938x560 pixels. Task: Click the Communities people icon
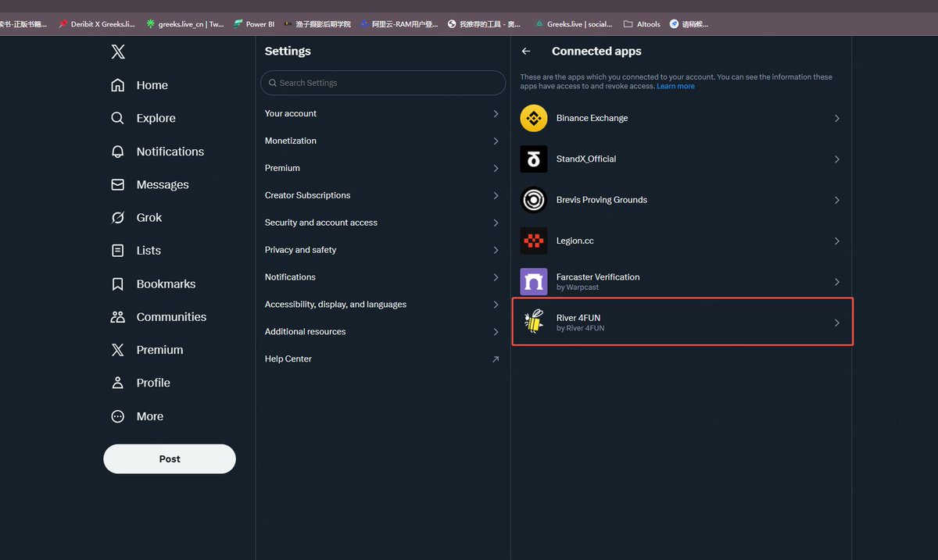pos(118,316)
